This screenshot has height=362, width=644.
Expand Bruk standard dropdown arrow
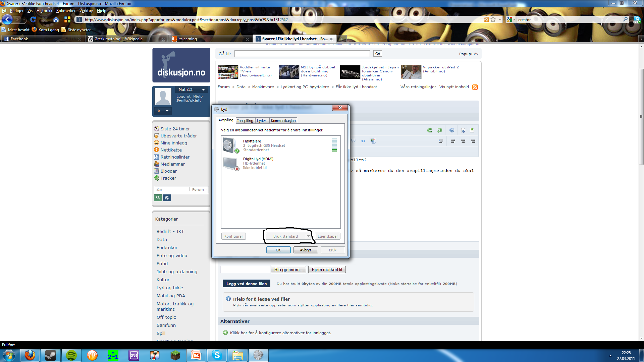tap(308, 236)
